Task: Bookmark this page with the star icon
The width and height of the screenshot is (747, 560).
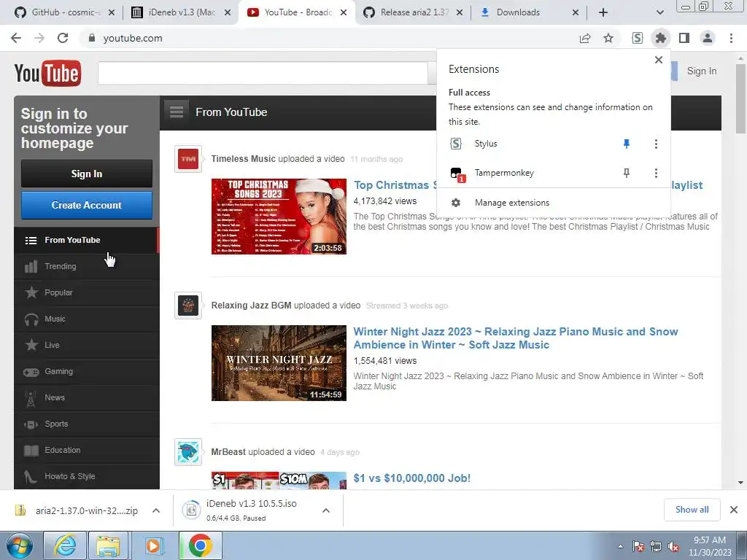Action: [608, 38]
